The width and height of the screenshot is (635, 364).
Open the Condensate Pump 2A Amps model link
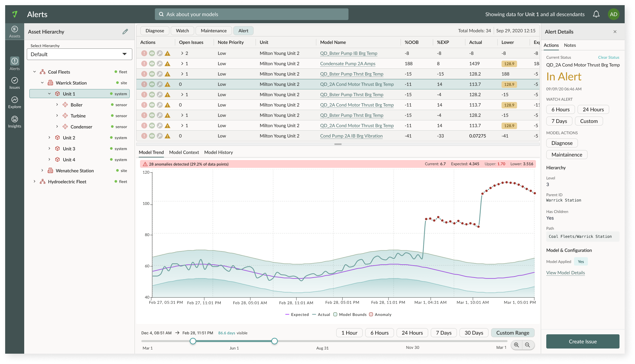tap(348, 64)
